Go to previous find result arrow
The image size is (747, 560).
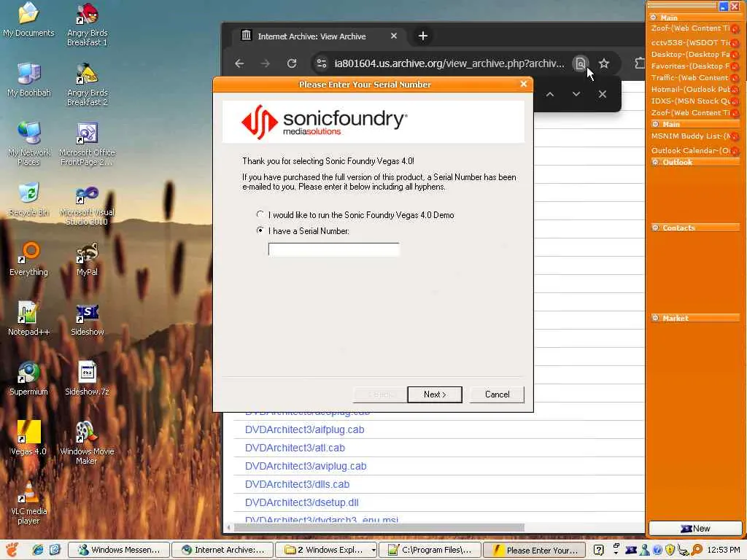pyautogui.click(x=550, y=94)
